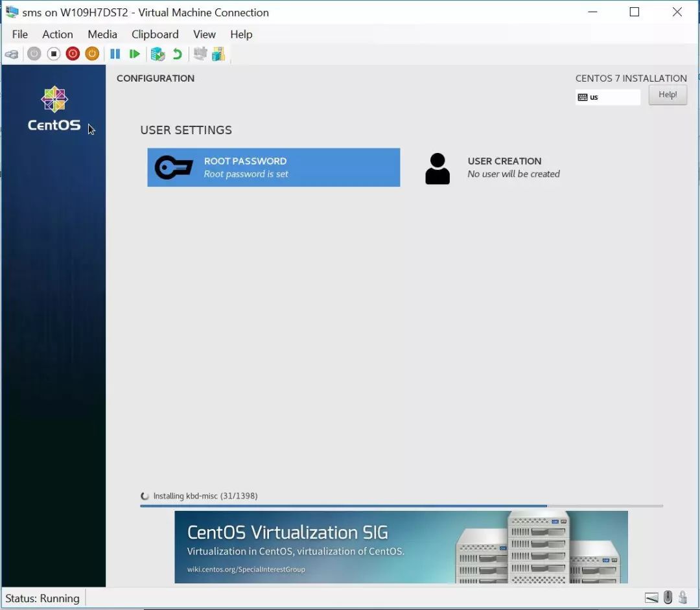Open the Media menu

(x=102, y=34)
